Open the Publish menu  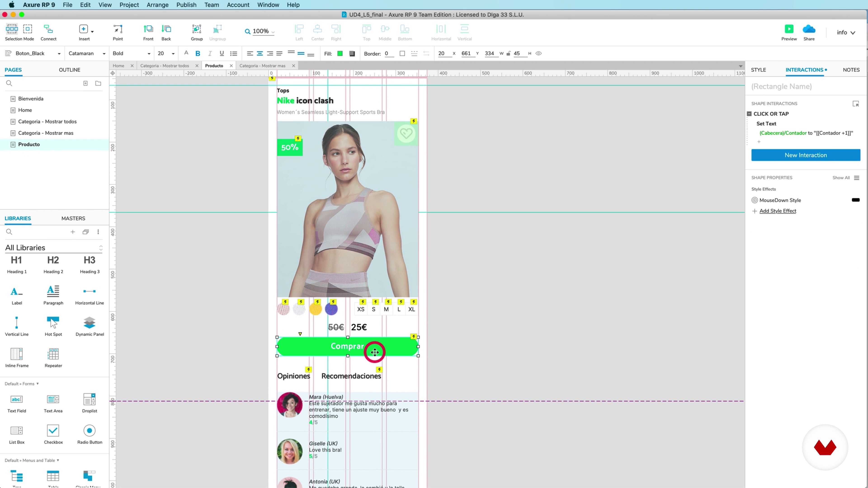186,5
